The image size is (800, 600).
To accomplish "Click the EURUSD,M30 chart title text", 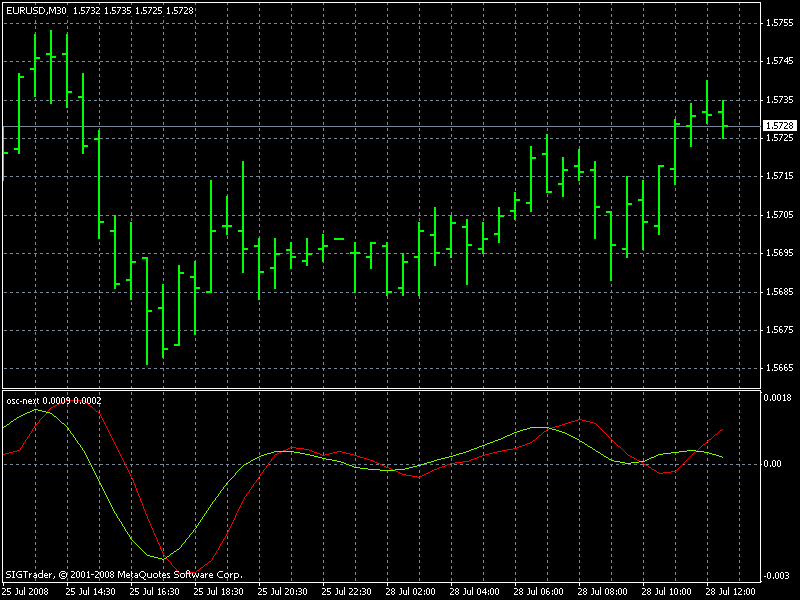I will coord(36,10).
